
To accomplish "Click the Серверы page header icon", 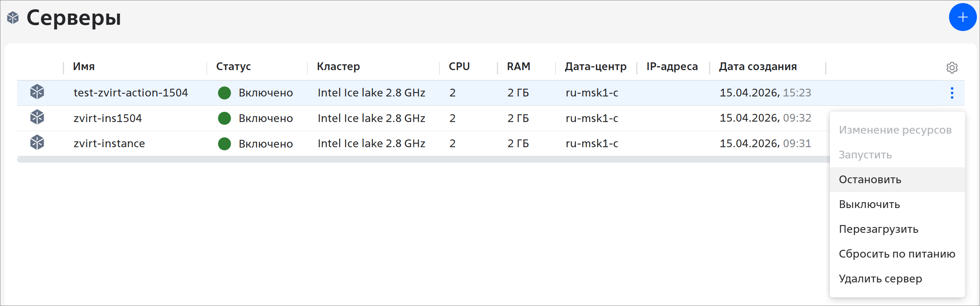I will tap(13, 18).
